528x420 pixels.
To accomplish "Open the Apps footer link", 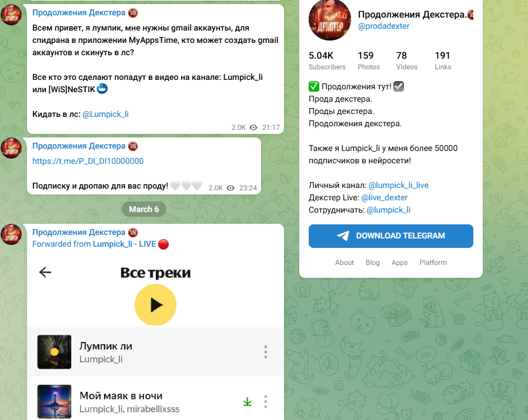I will tap(399, 263).
